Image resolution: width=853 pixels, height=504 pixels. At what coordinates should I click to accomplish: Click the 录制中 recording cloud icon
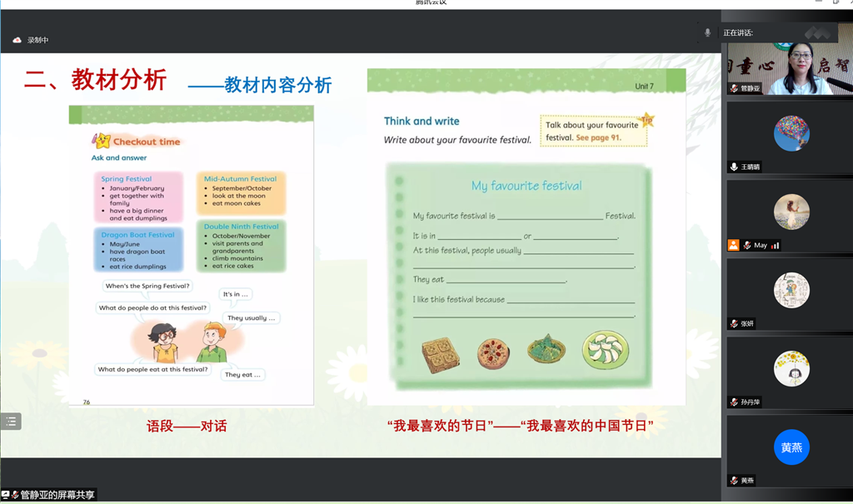17,40
